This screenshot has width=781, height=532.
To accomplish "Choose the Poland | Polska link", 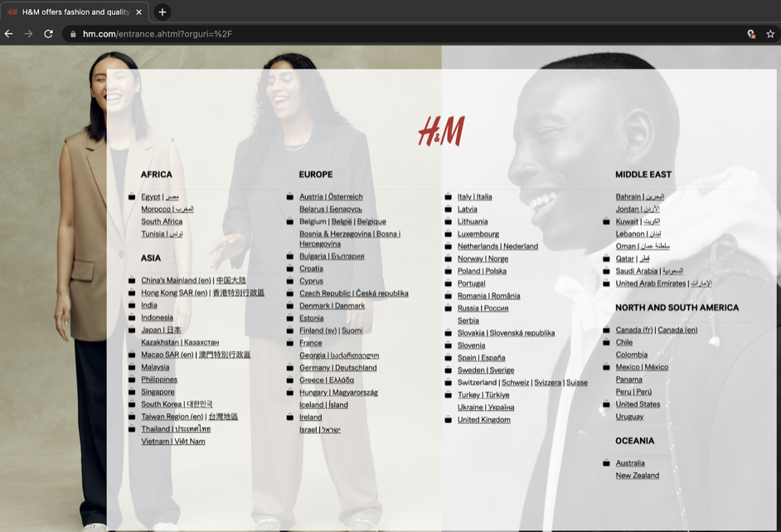I will pyautogui.click(x=483, y=271).
